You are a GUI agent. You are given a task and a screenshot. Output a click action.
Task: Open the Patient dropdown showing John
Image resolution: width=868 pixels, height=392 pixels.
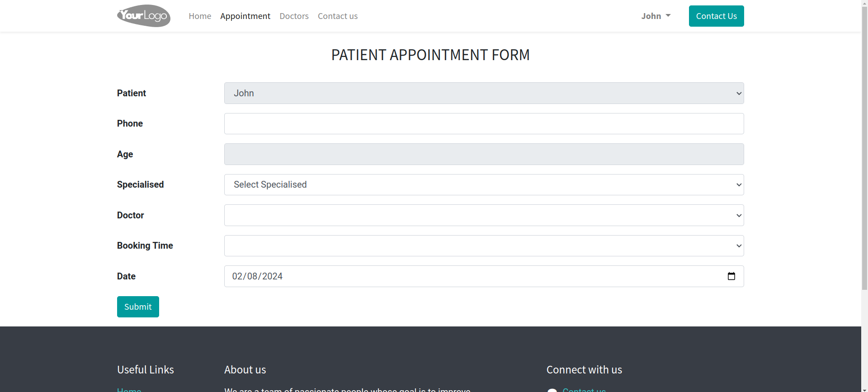click(x=484, y=93)
